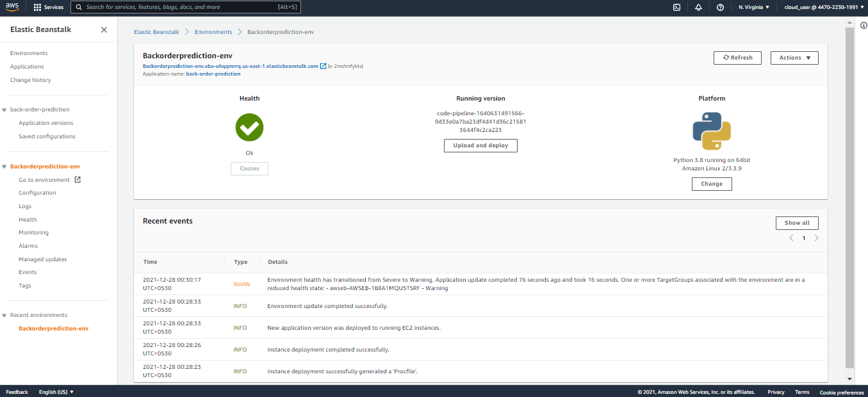Click Upload and deploy
The height and width of the screenshot is (397, 868).
click(x=480, y=145)
